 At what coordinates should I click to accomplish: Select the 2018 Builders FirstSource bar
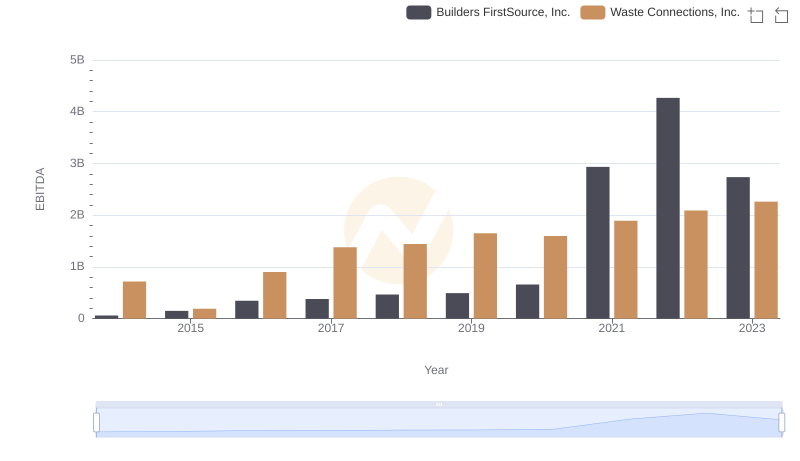[387, 306]
